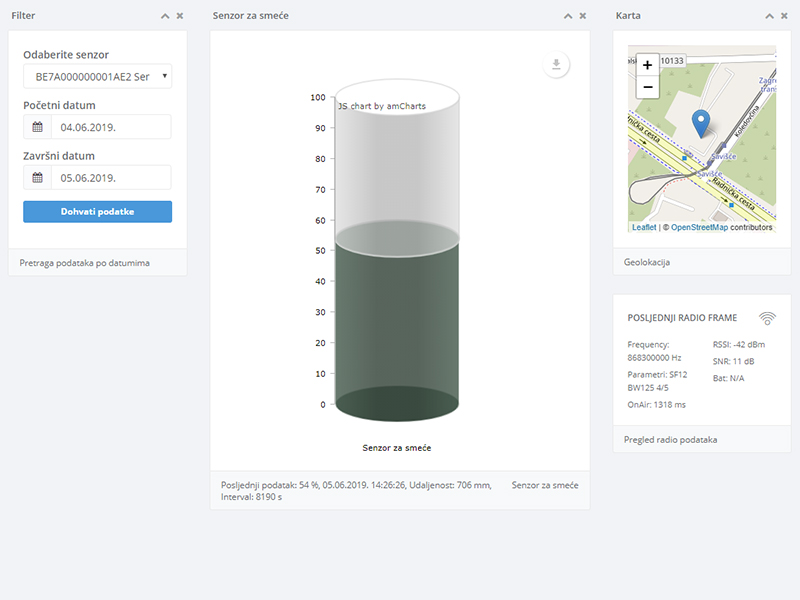Click calendar icon beside Početni datum
Viewport: 800px width, 600px height.
(38, 127)
